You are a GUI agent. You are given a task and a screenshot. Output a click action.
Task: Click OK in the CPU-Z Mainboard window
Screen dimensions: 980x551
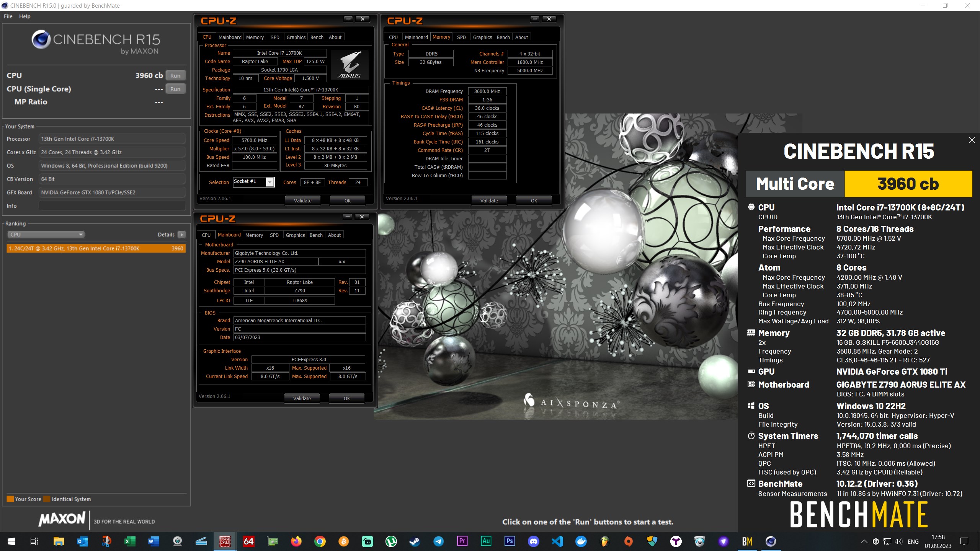[x=346, y=398]
